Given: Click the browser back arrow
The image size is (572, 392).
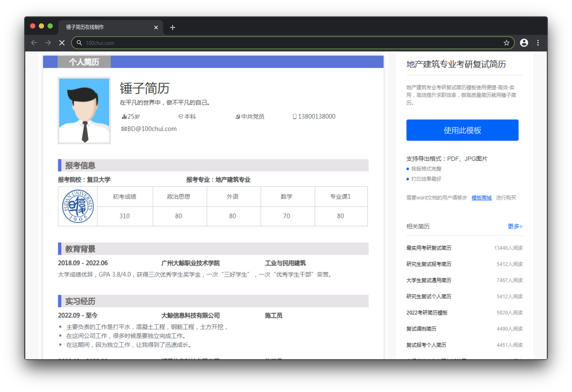Looking at the screenshot, I should point(34,43).
